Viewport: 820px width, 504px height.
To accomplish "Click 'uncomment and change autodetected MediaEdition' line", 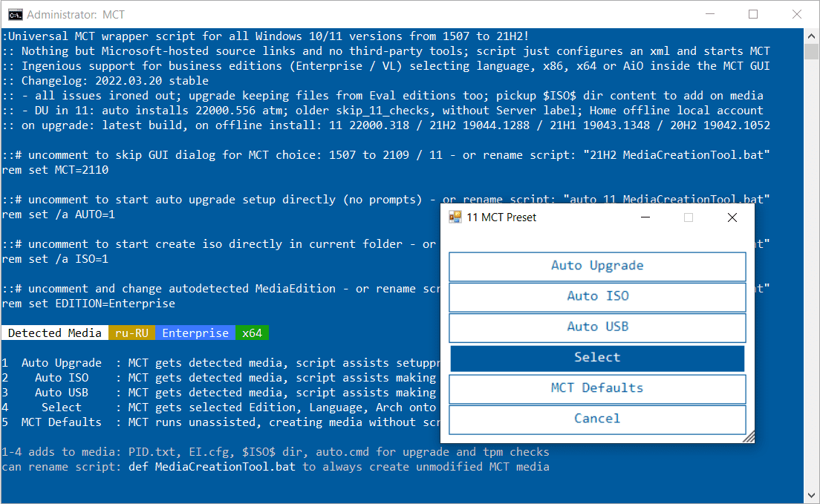I will click(x=220, y=288).
